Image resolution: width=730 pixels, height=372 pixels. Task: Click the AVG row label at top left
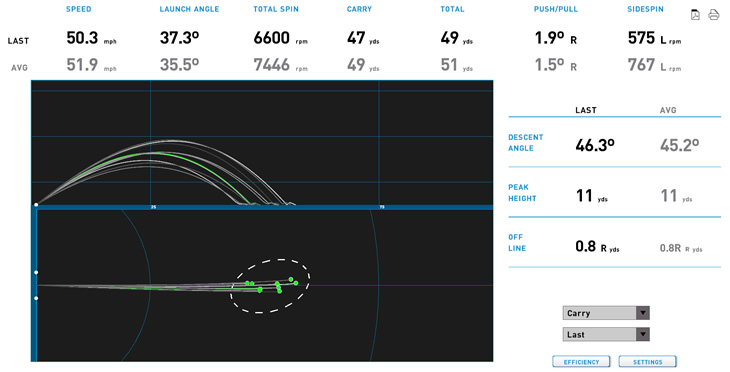[19, 68]
